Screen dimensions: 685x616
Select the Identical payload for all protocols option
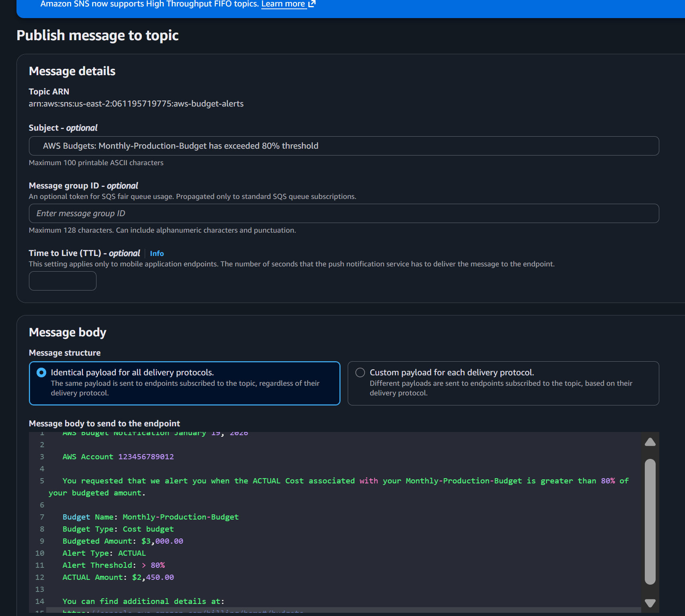click(x=41, y=372)
